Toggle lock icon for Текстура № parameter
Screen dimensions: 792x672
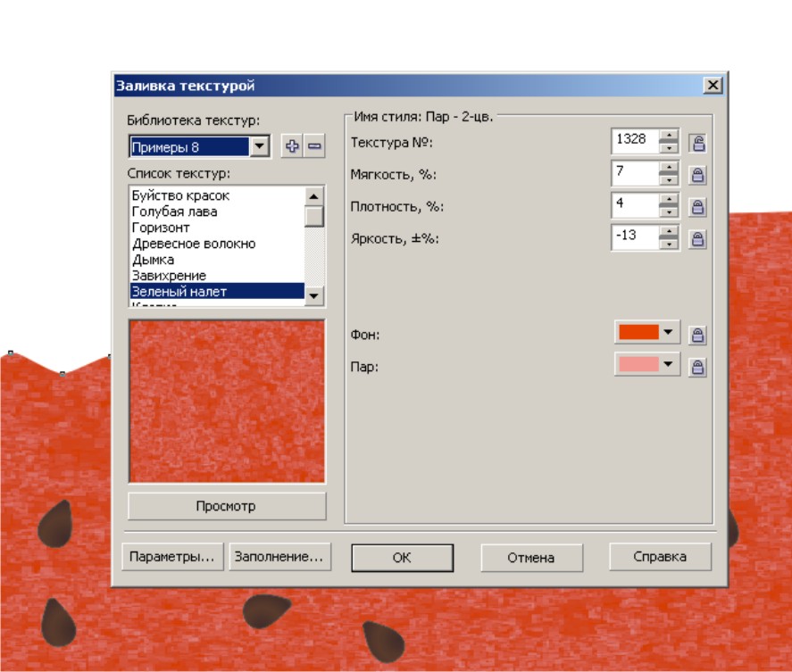coord(698,141)
